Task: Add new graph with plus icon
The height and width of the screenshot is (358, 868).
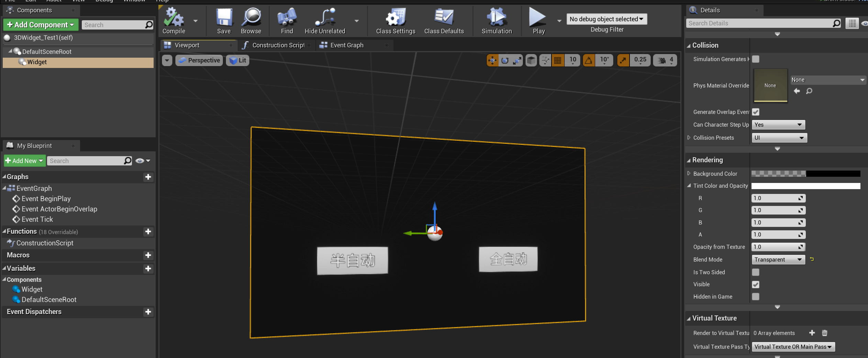Action: click(x=148, y=177)
